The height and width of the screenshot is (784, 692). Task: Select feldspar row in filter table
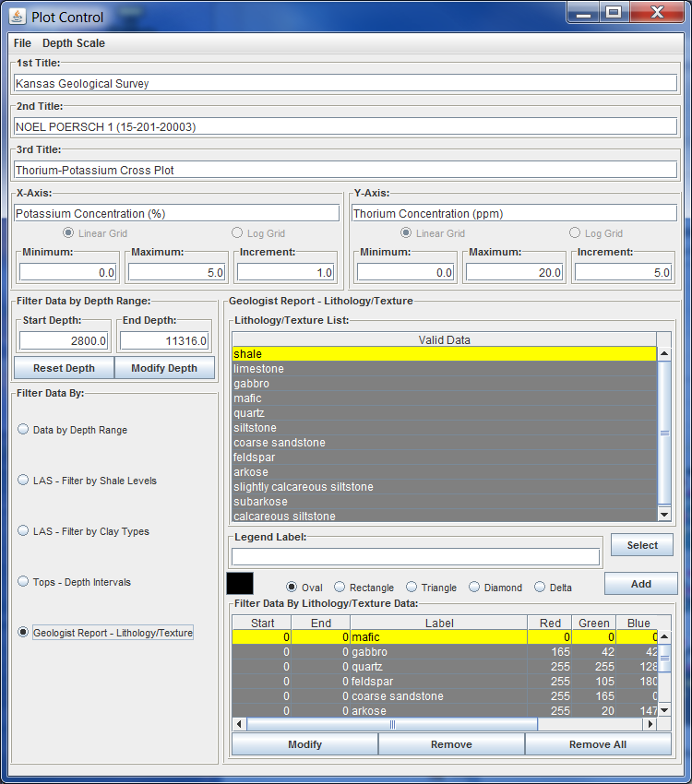click(445, 682)
